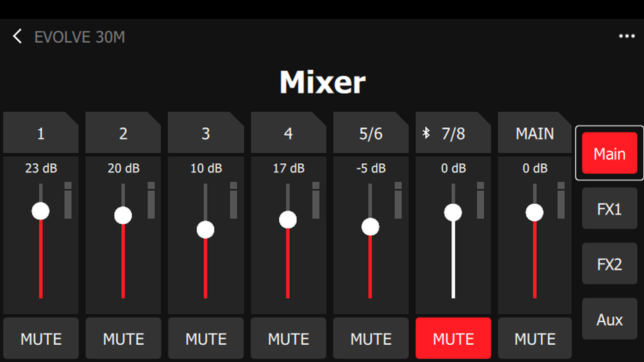Image resolution: width=644 pixels, height=362 pixels.
Task: Mute channel 1
Action: [41, 338]
